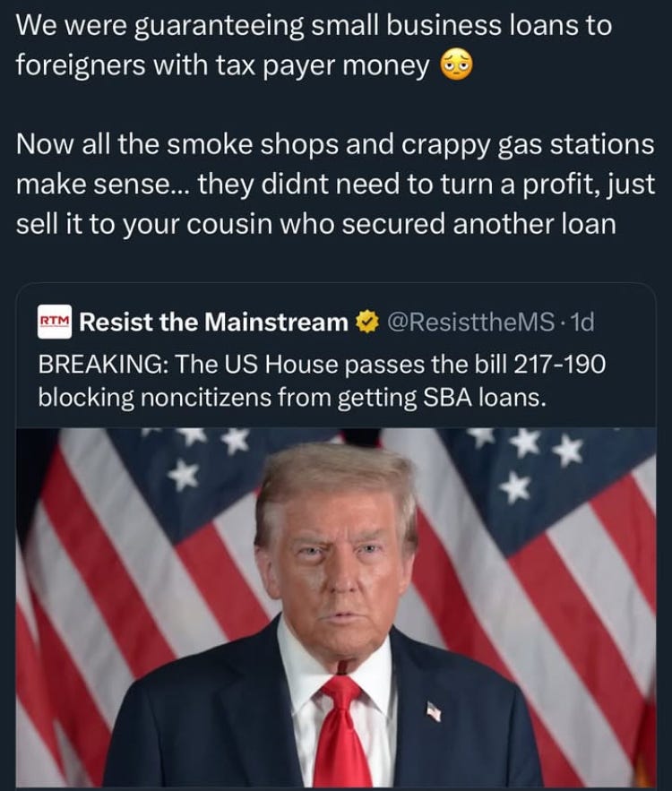The width and height of the screenshot is (672, 791).
Task: Click the word 'BREAKING:' in quote
Action: coord(103,365)
